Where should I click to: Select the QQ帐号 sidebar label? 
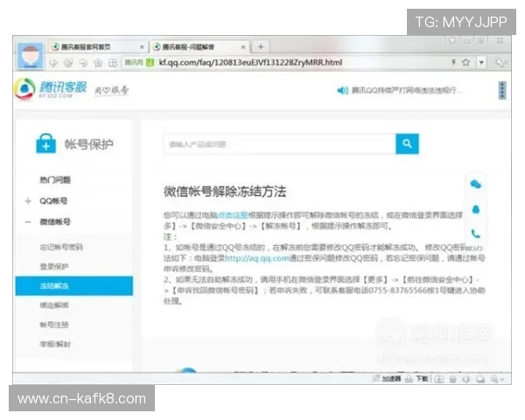[x=53, y=201]
